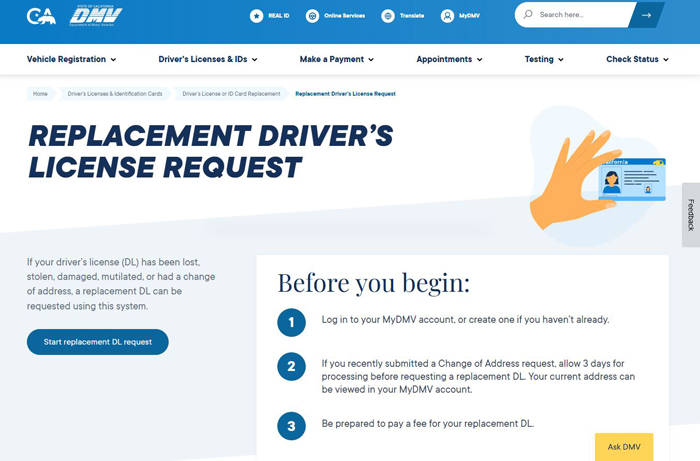700x461 pixels.
Task: Click the REAL ID star icon
Action: coord(256,16)
